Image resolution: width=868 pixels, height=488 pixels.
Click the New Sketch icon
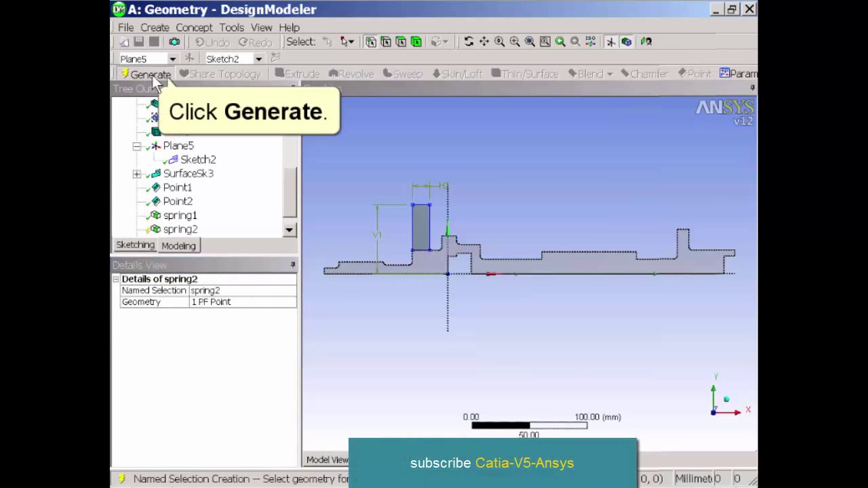(x=275, y=59)
